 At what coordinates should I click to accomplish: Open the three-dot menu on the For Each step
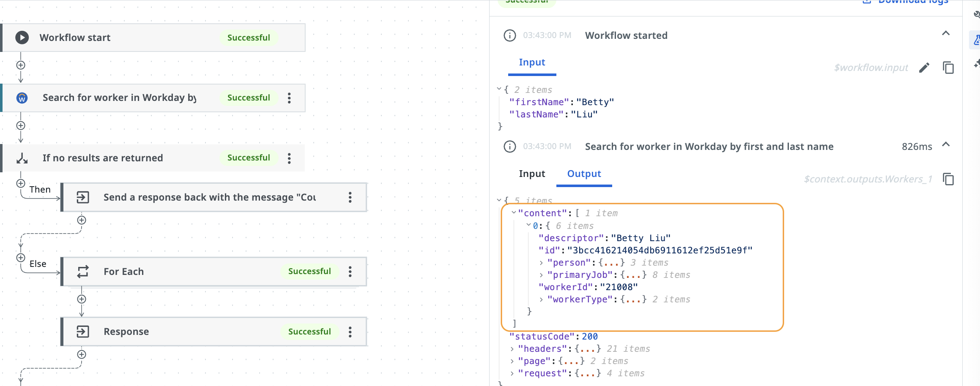(x=350, y=272)
